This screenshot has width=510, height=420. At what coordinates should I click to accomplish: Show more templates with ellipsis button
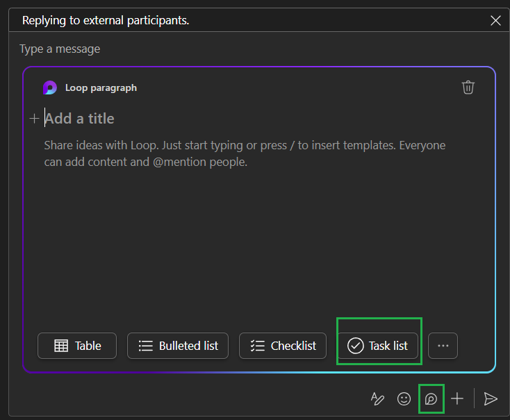click(443, 346)
